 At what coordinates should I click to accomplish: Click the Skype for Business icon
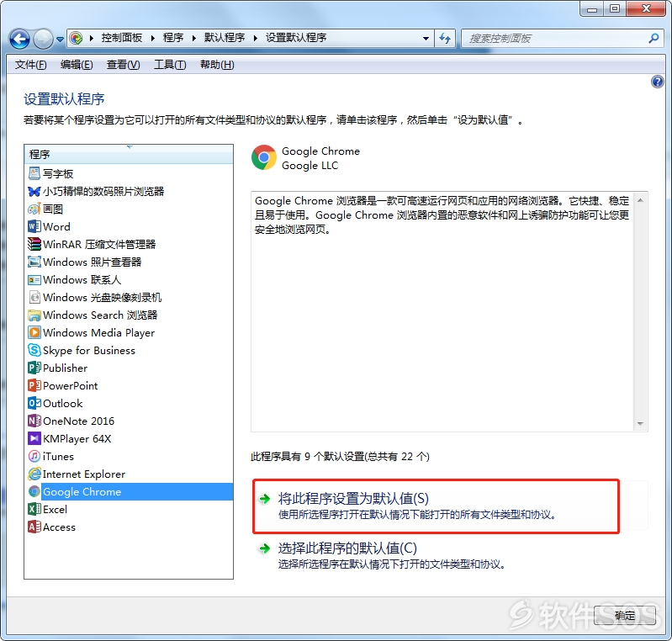(34, 350)
